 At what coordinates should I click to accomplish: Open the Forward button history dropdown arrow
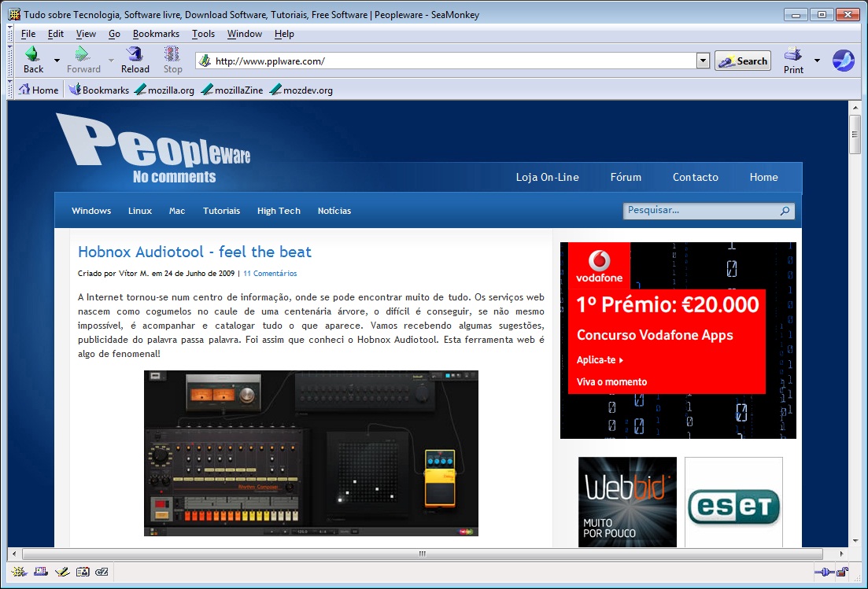(x=111, y=61)
